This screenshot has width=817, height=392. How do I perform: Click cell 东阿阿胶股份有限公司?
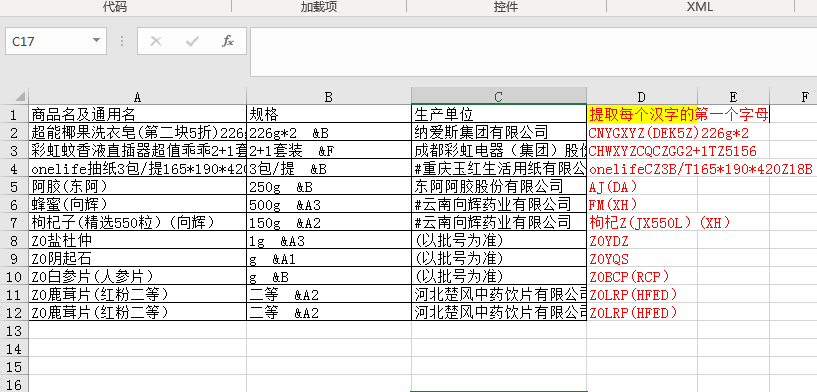click(x=499, y=186)
